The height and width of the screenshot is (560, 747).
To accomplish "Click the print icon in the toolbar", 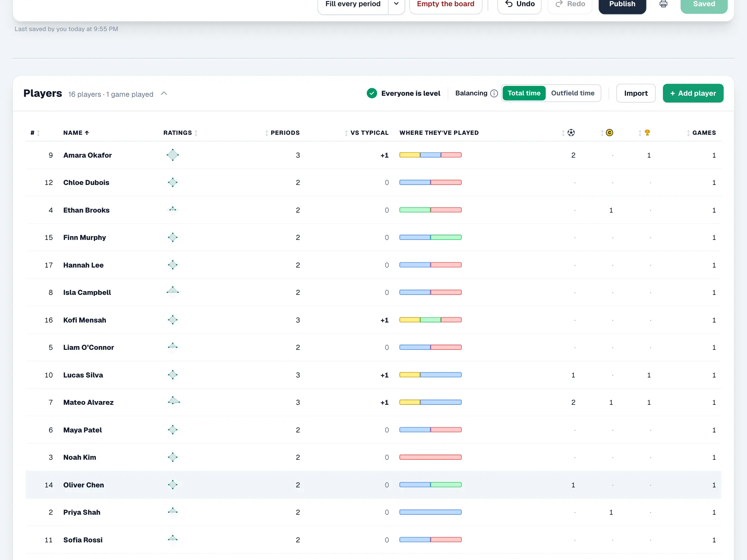I will coord(663,4).
